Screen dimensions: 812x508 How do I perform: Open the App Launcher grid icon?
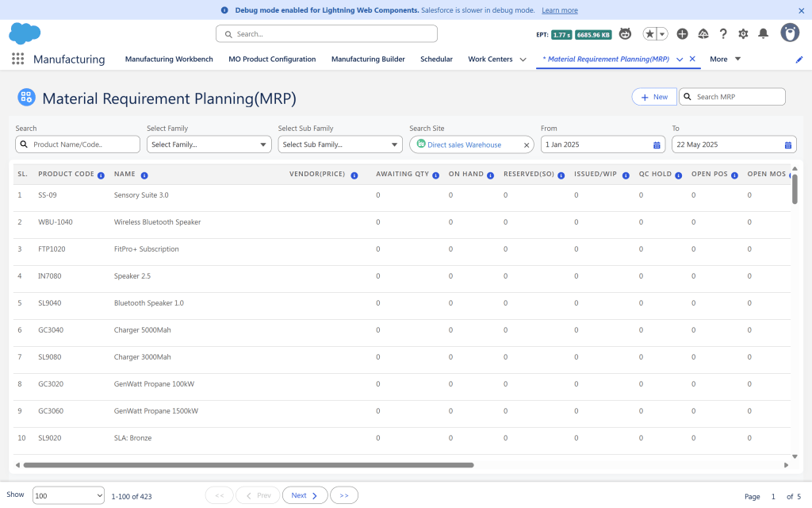point(18,59)
